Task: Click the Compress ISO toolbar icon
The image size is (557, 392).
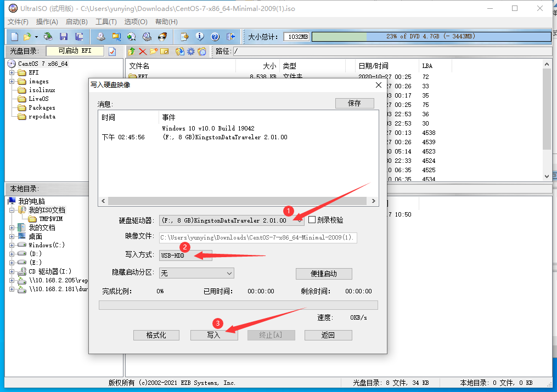Action: click(116, 37)
